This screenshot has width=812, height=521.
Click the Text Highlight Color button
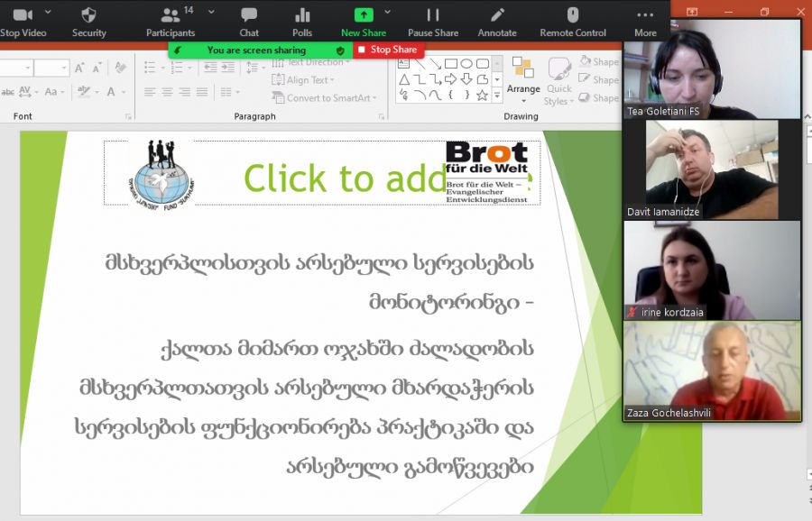tap(83, 92)
